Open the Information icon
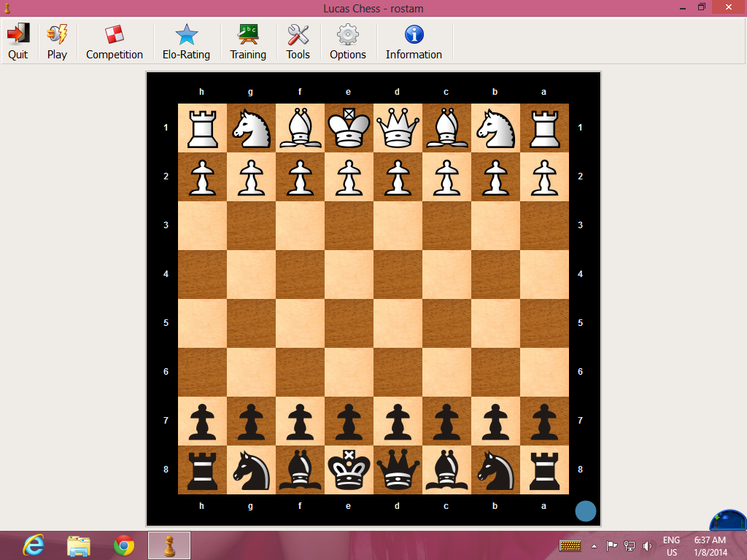Screen dimensions: 747x560 click(414, 34)
